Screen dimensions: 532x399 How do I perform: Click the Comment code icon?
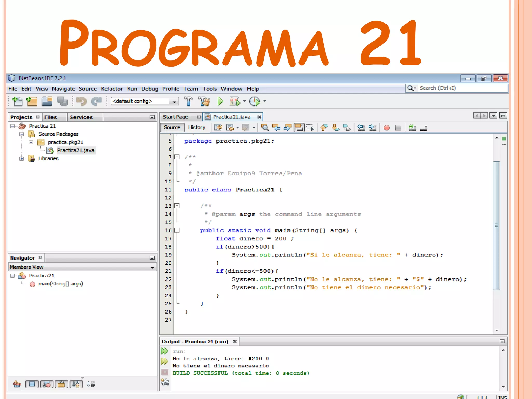pyautogui.click(x=412, y=128)
